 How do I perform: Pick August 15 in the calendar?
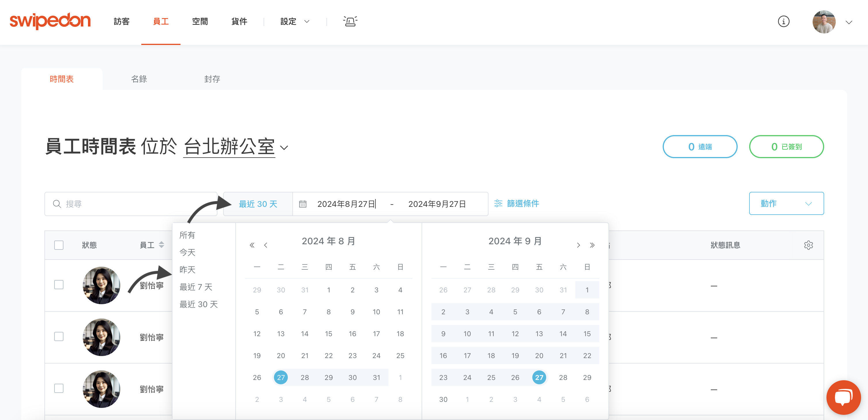click(328, 334)
